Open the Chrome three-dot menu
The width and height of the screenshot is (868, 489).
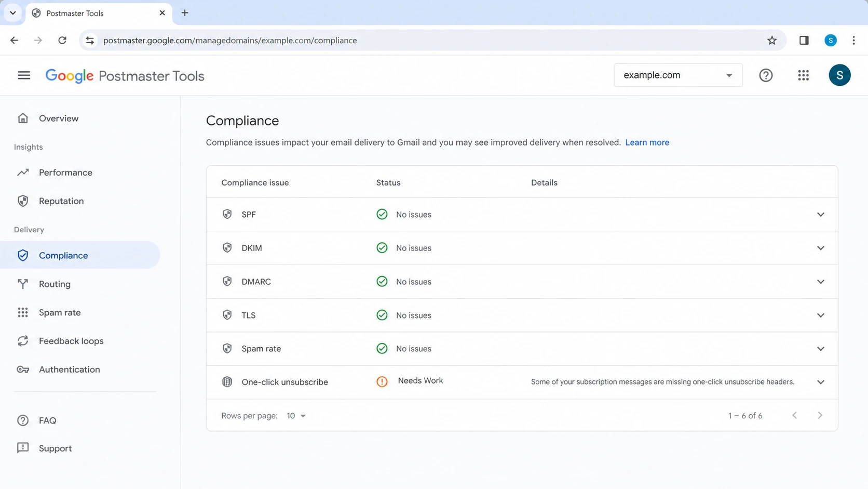click(853, 41)
